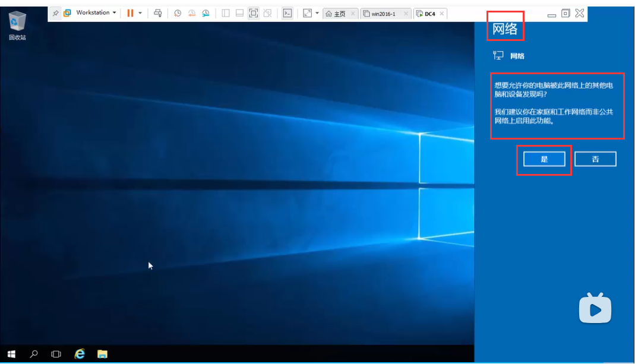Open the Recycle Bin 回收站 icon
The width and height of the screenshot is (635, 364).
tap(17, 25)
